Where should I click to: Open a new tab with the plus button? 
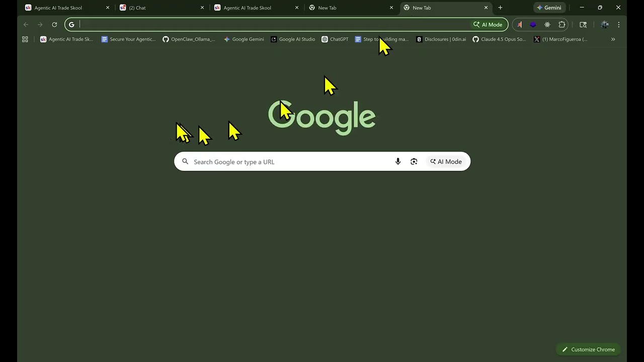coord(500,8)
